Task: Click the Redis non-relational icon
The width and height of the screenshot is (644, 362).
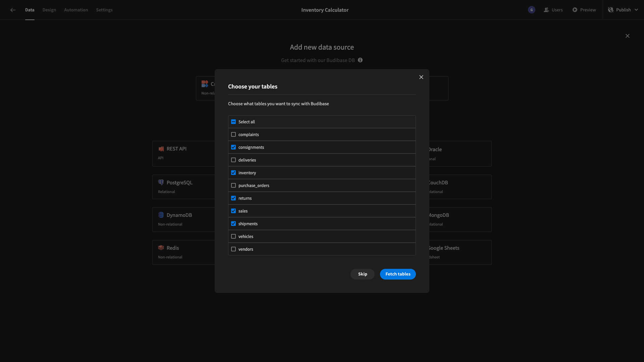Action: coord(161,248)
